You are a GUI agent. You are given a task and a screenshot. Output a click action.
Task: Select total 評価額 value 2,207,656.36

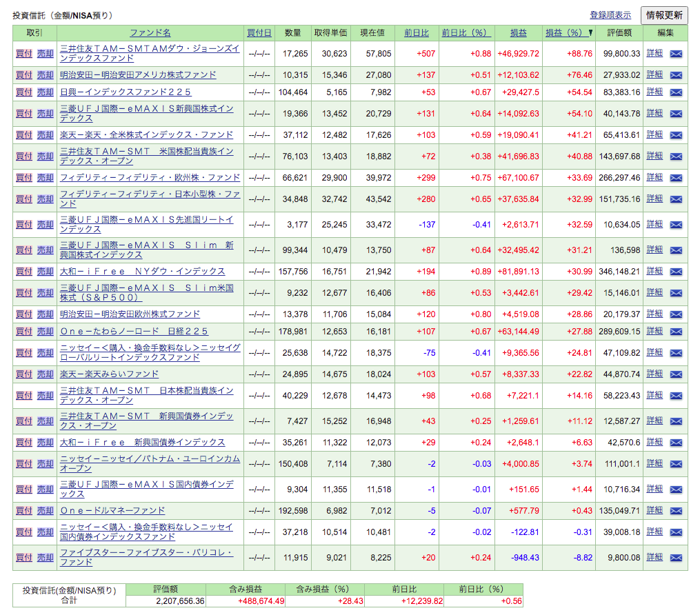coord(181,601)
